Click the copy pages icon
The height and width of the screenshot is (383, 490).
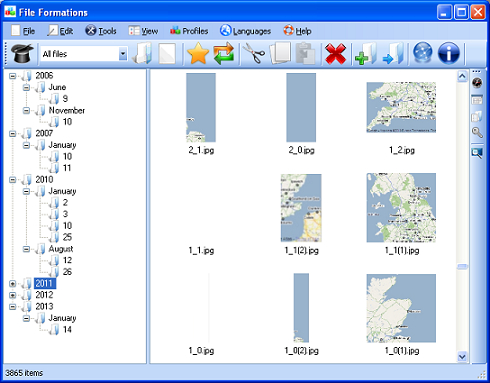pyautogui.click(x=280, y=53)
